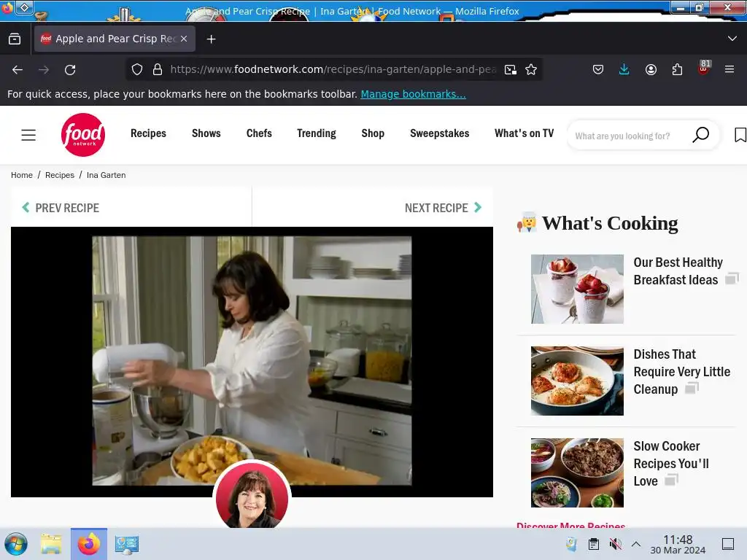The width and height of the screenshot is (747, 560).
Task: Open tracking protection shield icon
Action: [x=137, y=69]
